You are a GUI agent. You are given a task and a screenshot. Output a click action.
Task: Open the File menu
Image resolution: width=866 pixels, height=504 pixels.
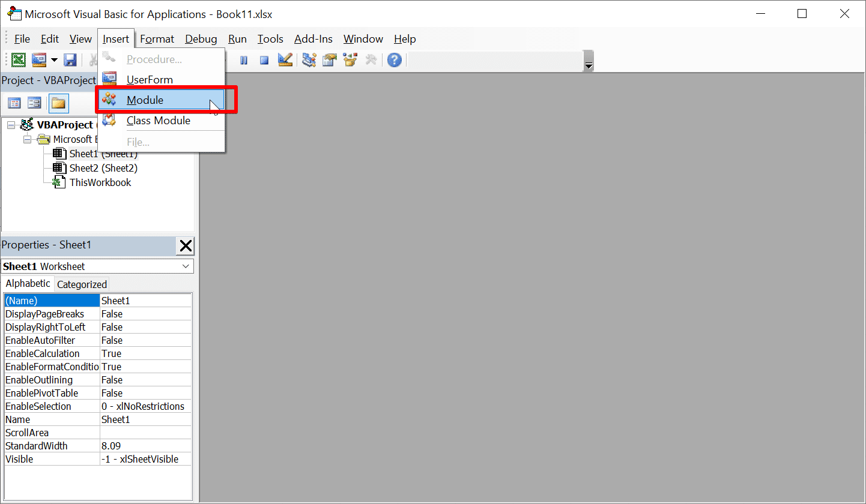click(22, 39)
